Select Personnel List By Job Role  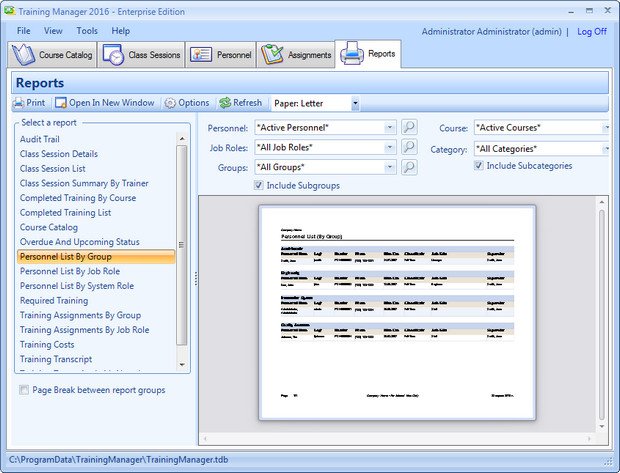click(70, 271)
